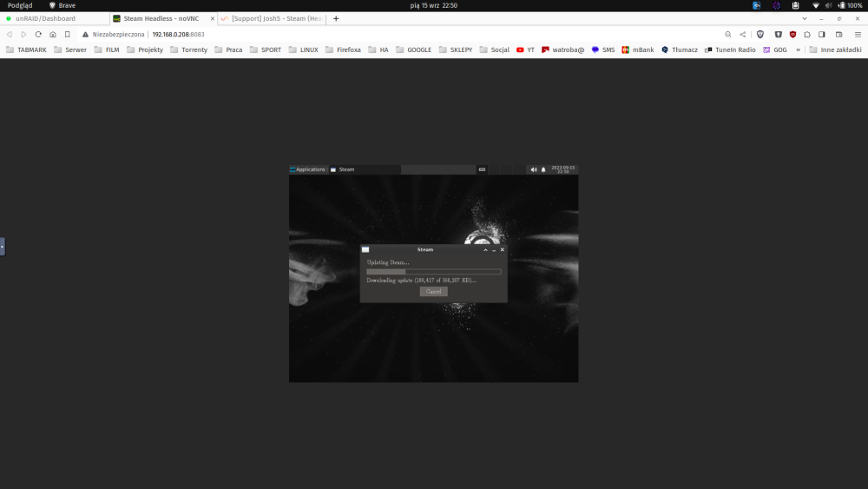868x489 pixels.
Task: Open the TABMARK bookmarks folder
Action: [26, 50]
